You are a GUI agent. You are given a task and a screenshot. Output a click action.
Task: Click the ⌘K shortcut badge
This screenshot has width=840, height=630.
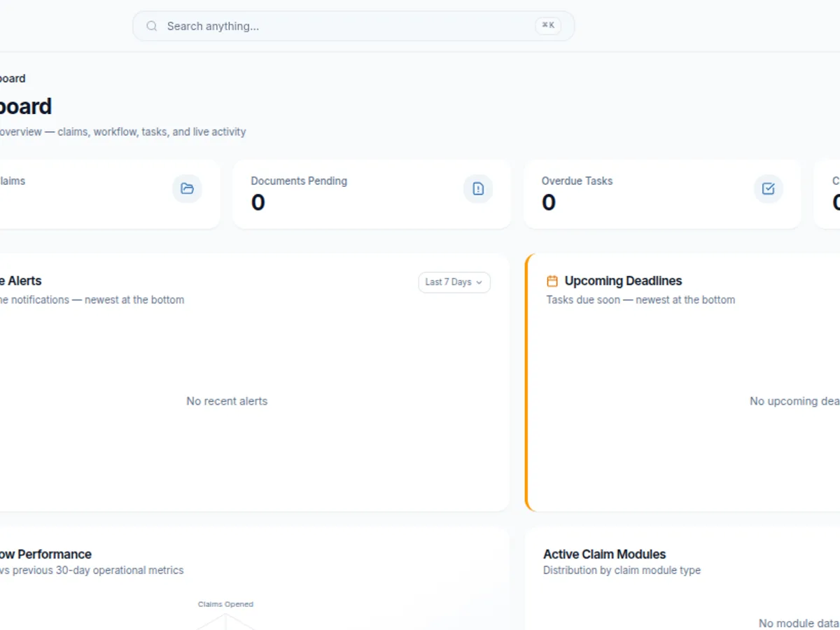[548, 26]
